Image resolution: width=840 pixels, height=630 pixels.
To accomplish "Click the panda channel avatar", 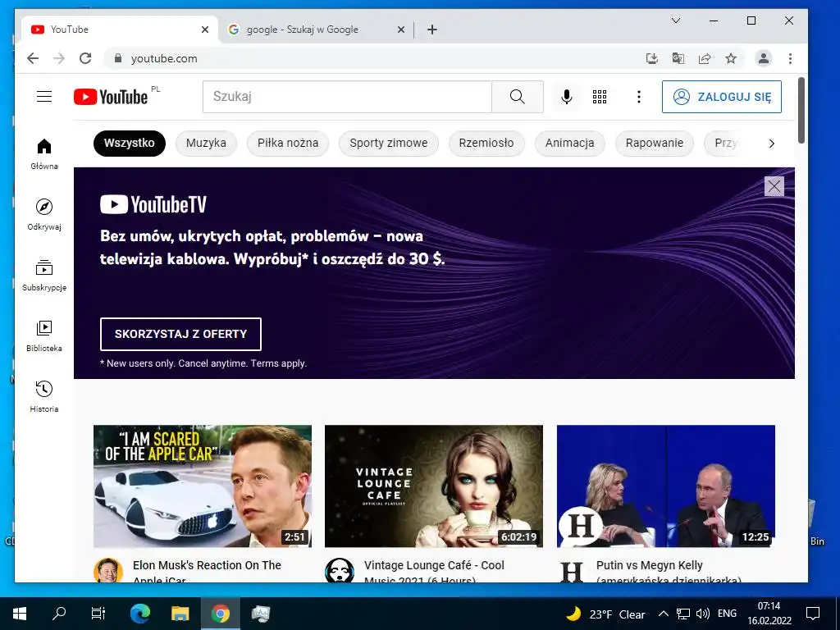I will pyautogui.click(x=340, y=571).
